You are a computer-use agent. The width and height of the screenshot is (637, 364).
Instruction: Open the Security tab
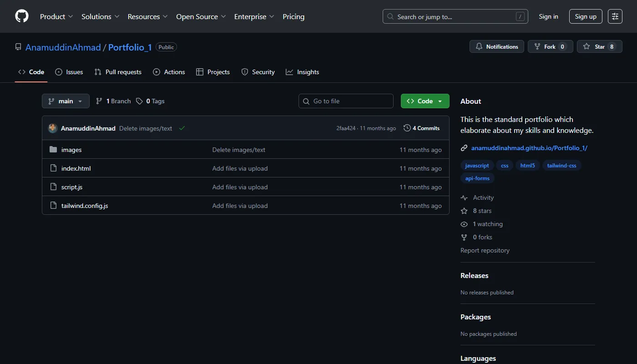coord(258,72)
